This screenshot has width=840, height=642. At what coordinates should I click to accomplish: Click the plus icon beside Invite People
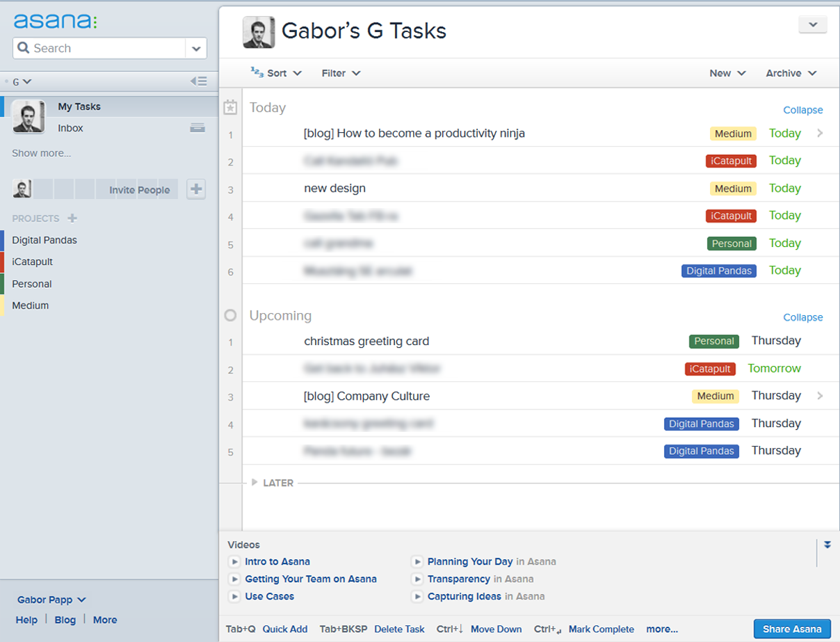pos(196,189)
